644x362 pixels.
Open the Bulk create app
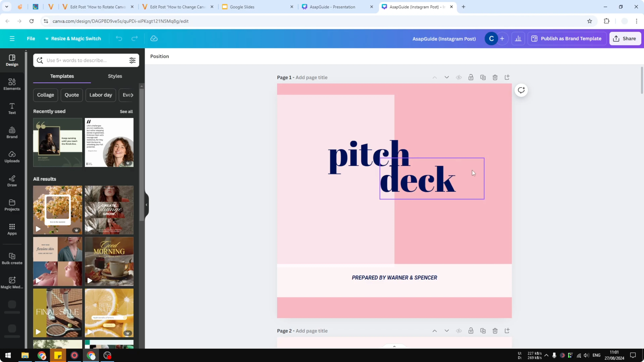[x=12, y=259]
